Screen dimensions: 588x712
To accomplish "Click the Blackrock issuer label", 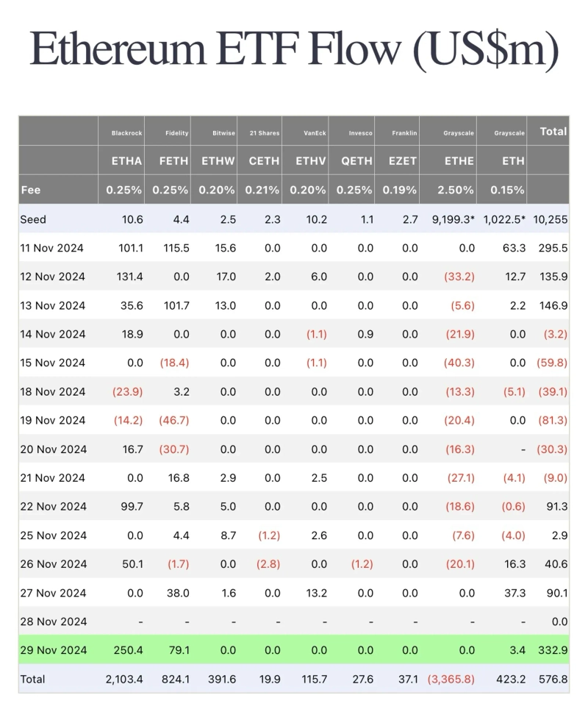I will coord(126,133).
